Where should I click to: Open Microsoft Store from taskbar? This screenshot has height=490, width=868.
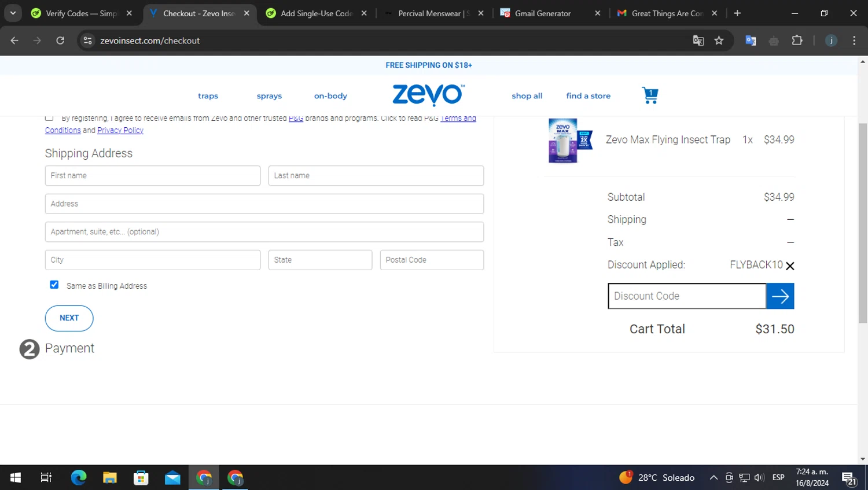point(141,477)
